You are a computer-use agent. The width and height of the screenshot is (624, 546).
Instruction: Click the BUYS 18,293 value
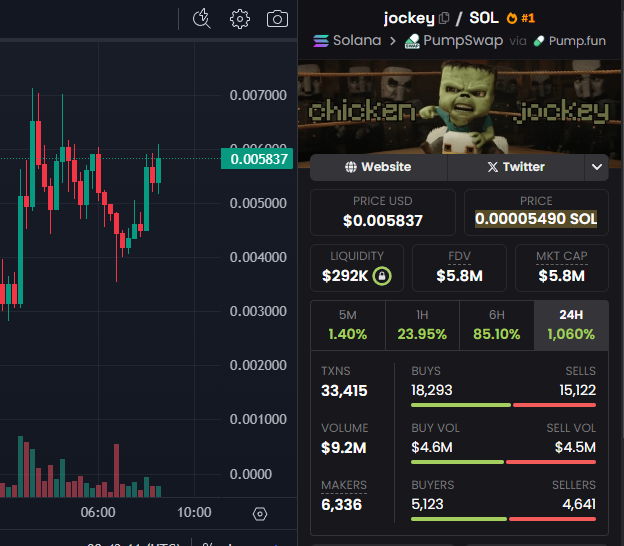[432, 390]
